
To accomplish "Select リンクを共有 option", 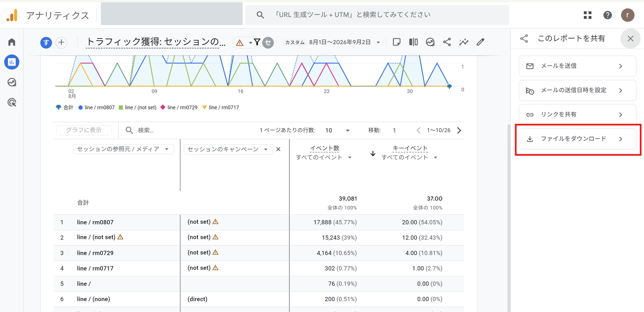I will point(577,115).
